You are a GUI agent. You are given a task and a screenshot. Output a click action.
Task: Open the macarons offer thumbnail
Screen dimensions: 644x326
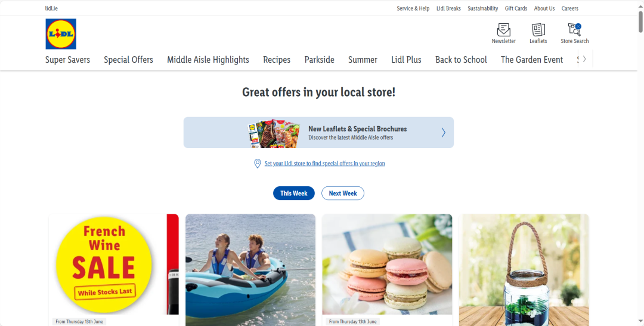(x=387, y=264)
